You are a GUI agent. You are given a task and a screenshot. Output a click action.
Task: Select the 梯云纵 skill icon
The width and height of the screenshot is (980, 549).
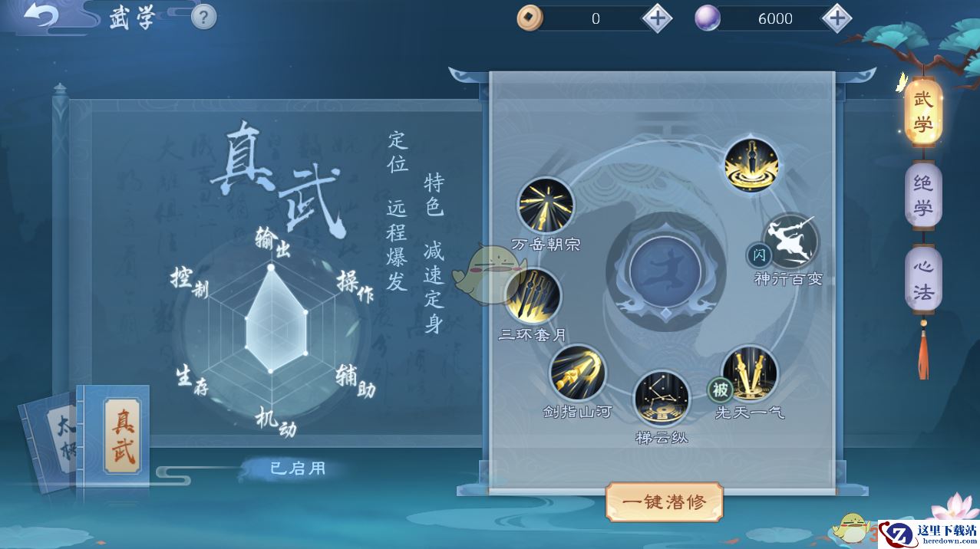662,398
